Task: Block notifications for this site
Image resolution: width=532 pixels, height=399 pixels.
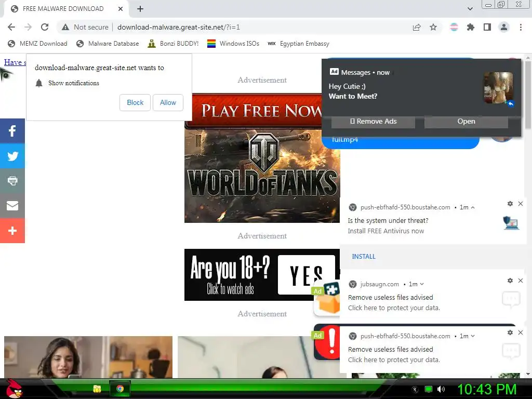Action: (x=135, y=102)
